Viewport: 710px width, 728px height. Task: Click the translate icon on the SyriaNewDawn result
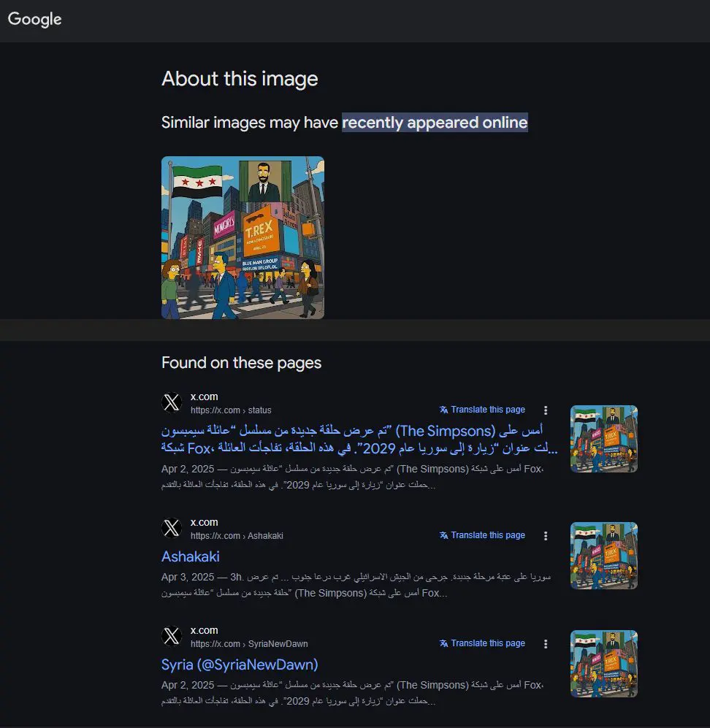click(x=444, y=643)
